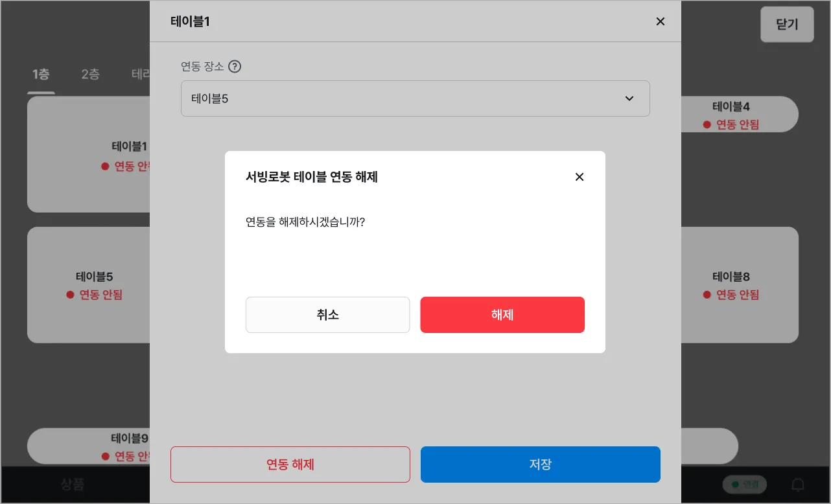Click the help icon beside 연동 장소
Viewport: 831px width, 504px height.
[x=235, y=67]
